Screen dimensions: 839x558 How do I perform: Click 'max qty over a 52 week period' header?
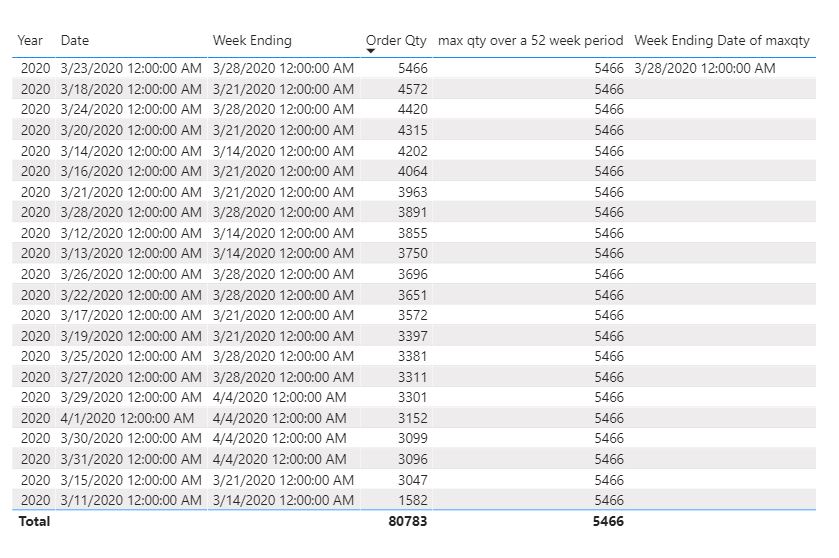pyautogui.click(x=530, y=41)
